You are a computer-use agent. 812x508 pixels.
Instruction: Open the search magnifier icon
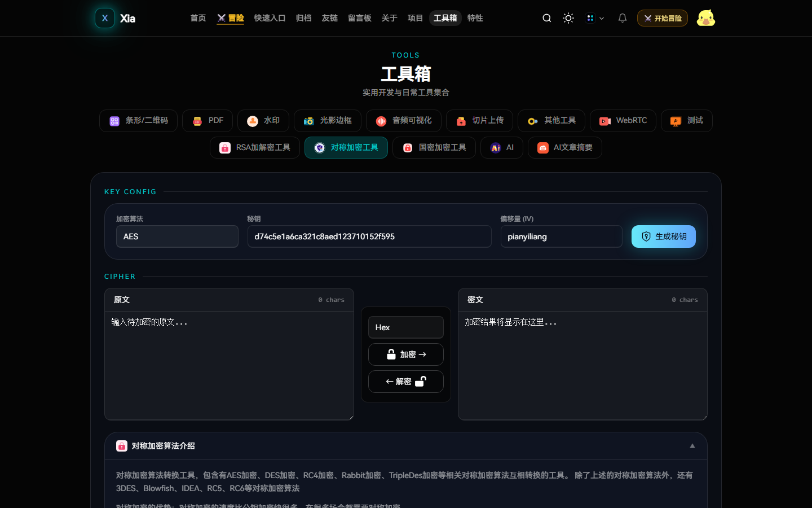tap(546, 18)
